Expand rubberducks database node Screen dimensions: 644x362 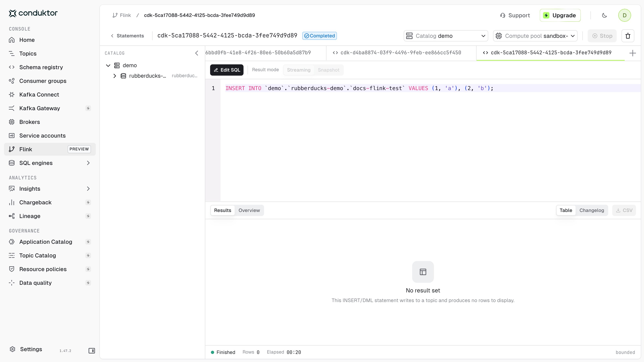(x=115, y=76)
